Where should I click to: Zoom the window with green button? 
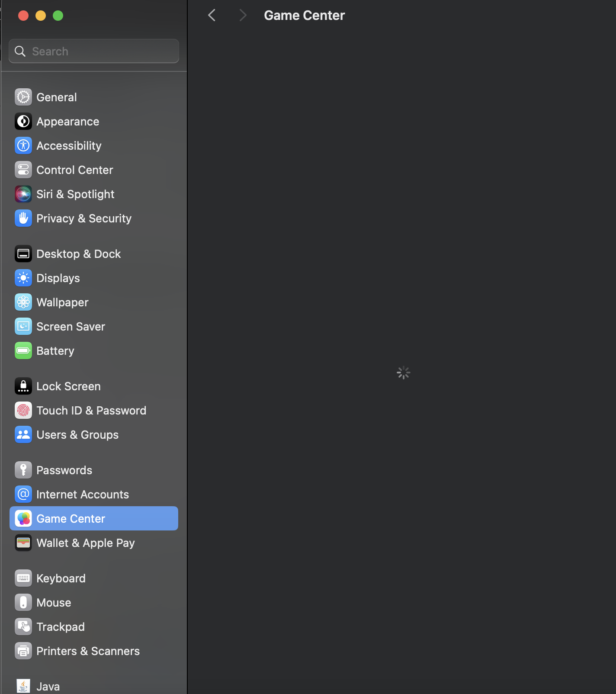[58, 16]
